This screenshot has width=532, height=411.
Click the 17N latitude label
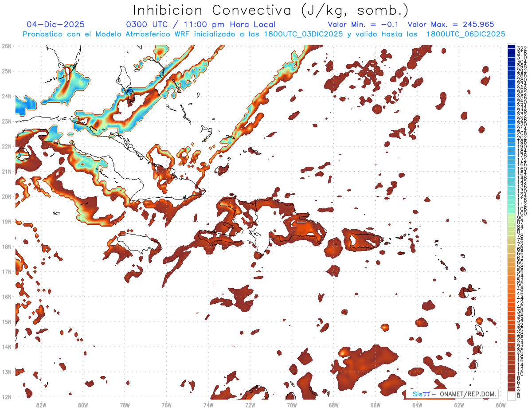pos(7,271)
